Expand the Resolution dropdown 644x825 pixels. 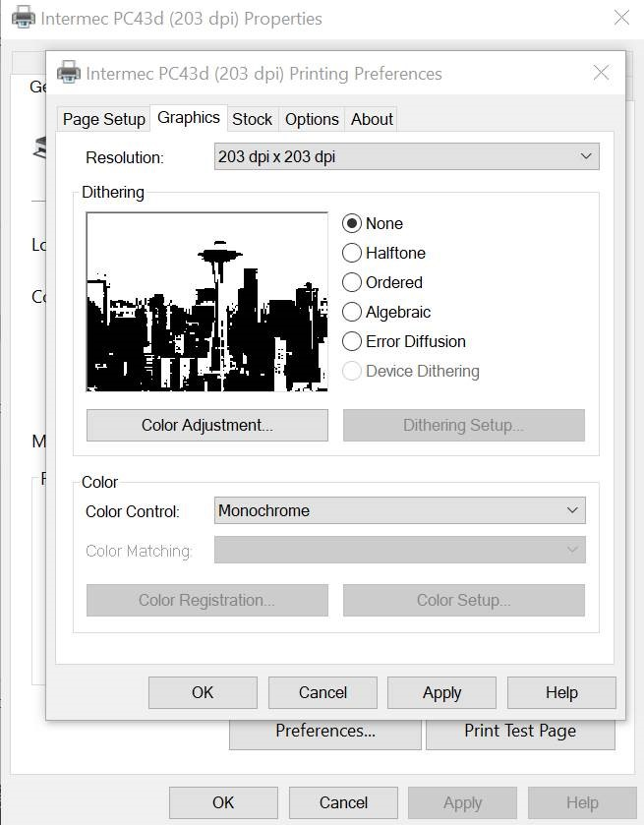click(x=406, y=156)
